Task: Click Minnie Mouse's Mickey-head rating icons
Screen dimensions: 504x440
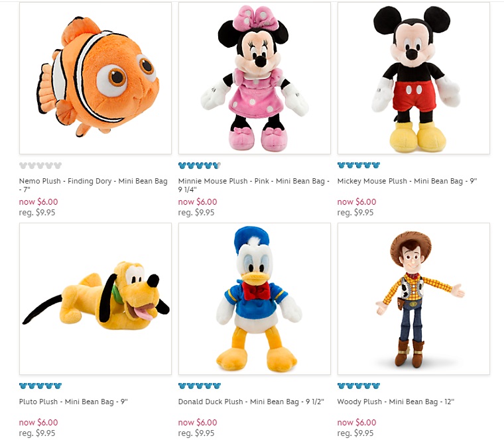Action: click(x=199, y=165)
